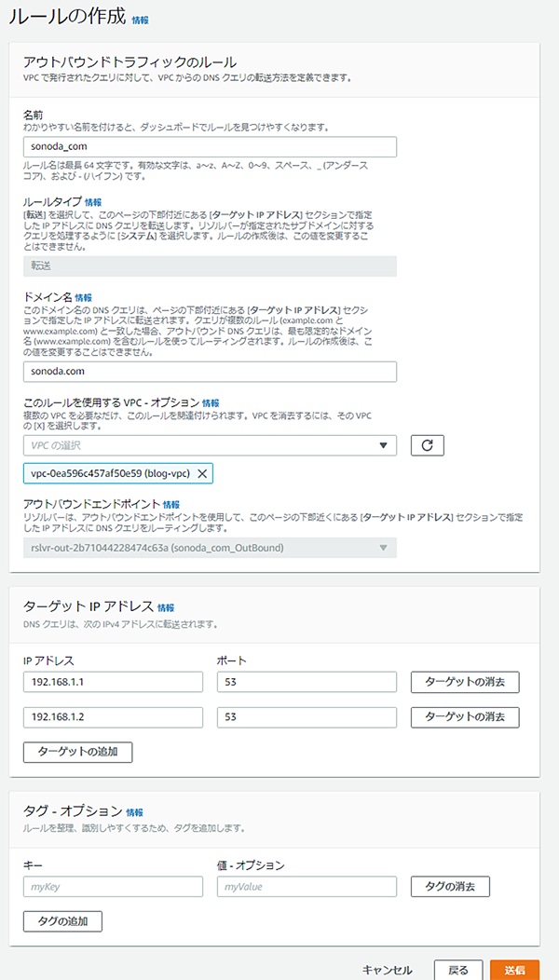Open 情報 link next to ターゲット IP アドレス
Viewport: 559px width, 980px height.
(166, 607)
